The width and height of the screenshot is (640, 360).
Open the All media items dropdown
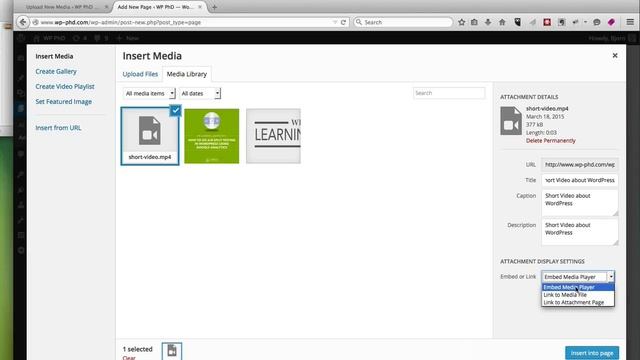point(149,93)
